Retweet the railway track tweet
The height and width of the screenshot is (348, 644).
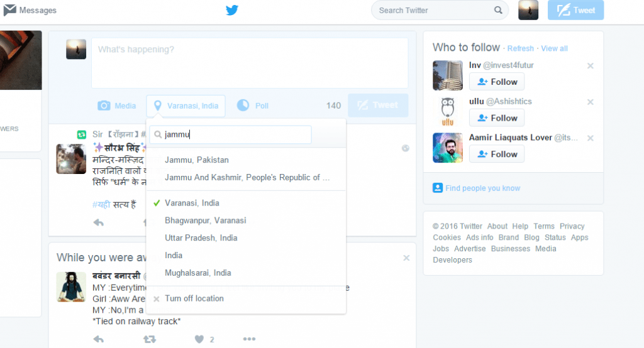(150, 339)
